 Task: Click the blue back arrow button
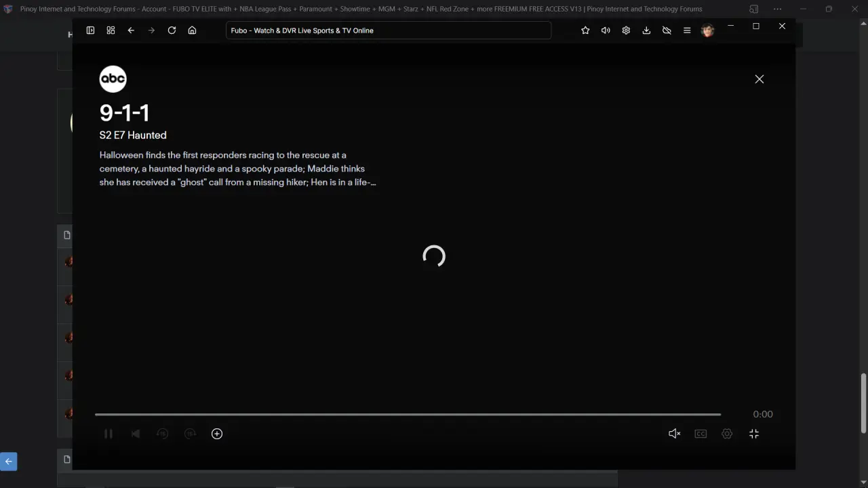pyautogui.click(x=8, y=462)
